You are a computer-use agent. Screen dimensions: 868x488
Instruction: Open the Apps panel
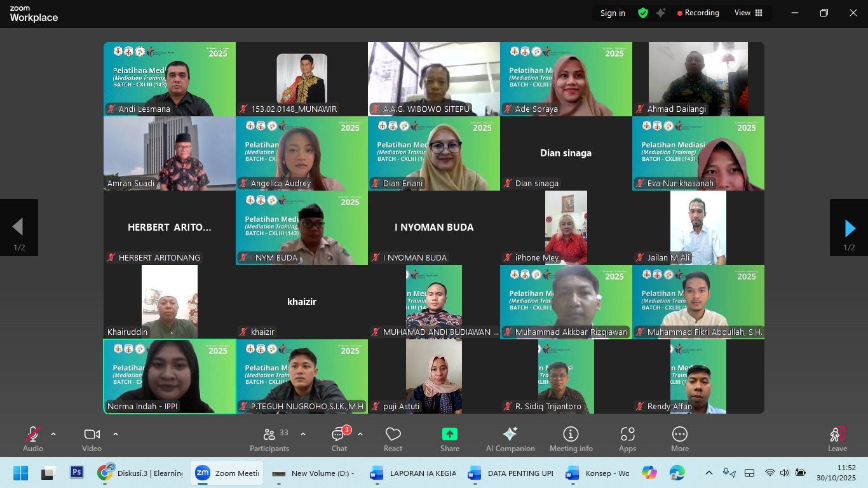pos(627,439)
